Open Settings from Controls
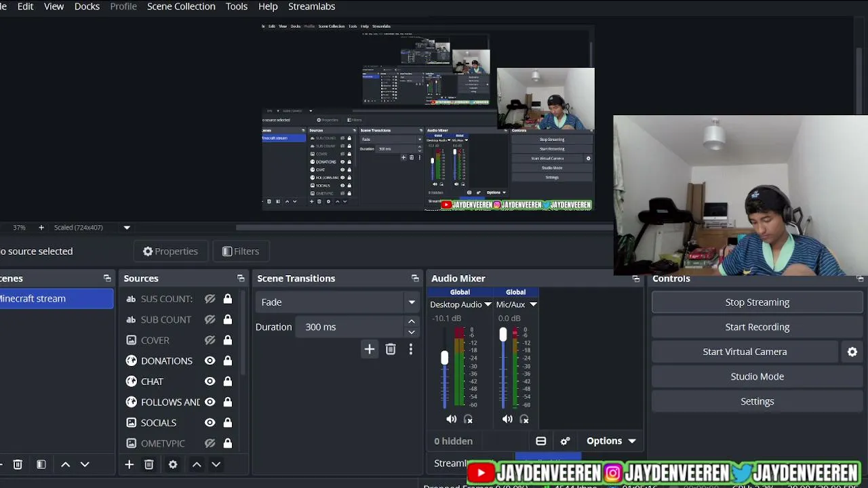The height and width of the screenshot is (488, 868). pyautogui.click(x=757, y=401)
